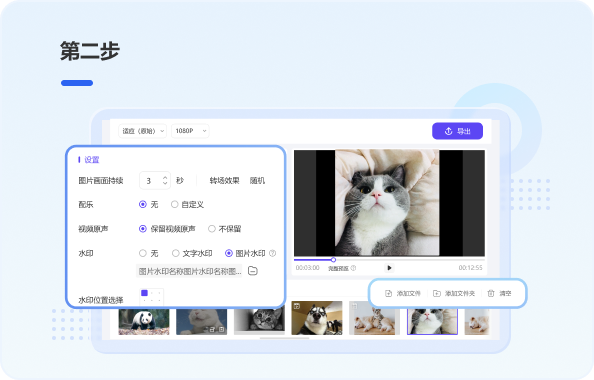Screen dimensions: 594x380
Task: Select the panda thumbnail
Action: click(x=144, y=322)
